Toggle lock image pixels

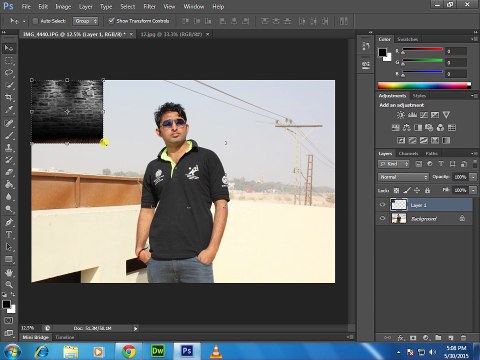tap(407, 190)
